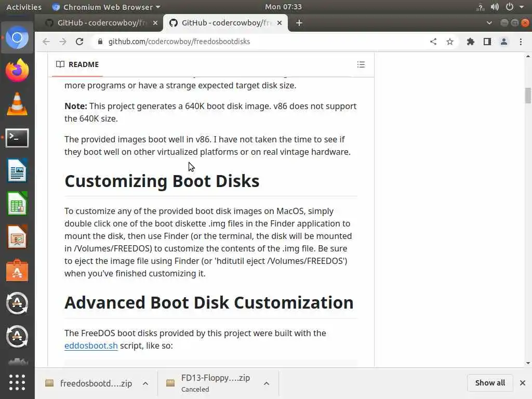The width and height of the screenshot is (532, 399).
Task: Open Terminal from the dock
Action: point(17,138)
